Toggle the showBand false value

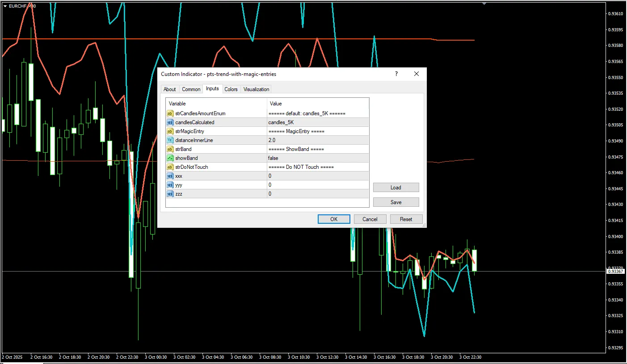[x=318, y=158]
